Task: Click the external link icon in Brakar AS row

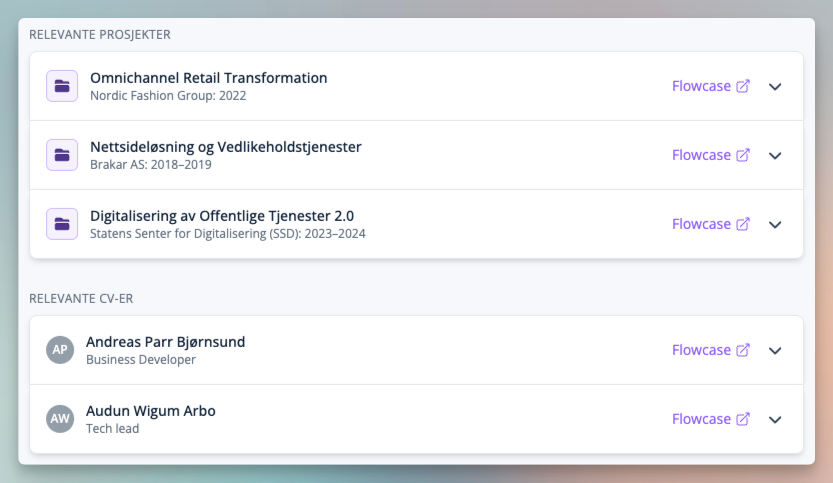Action: click(x=743, y=155)
